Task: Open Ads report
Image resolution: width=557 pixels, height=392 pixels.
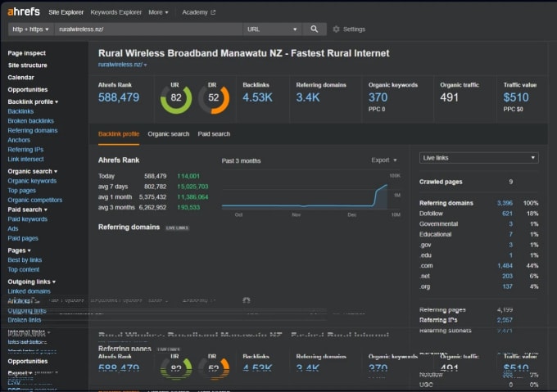Action: pos(13,229)
